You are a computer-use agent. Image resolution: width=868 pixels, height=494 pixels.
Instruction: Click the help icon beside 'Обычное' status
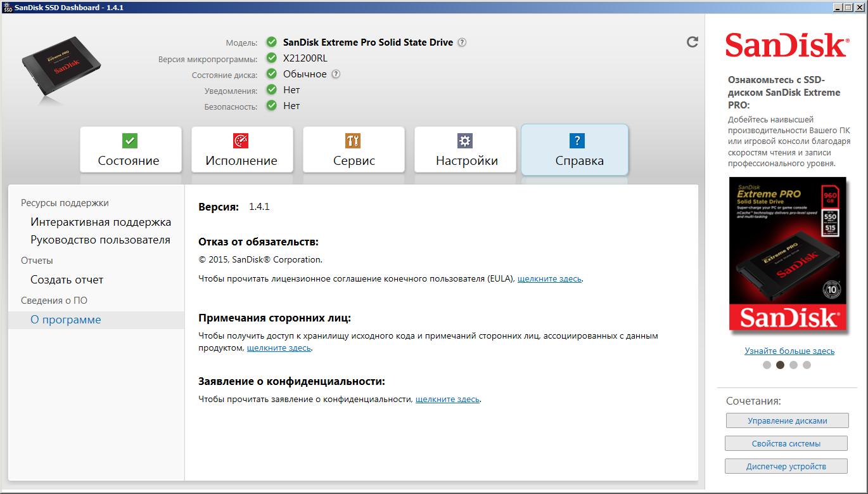click(x=336, y=74)
